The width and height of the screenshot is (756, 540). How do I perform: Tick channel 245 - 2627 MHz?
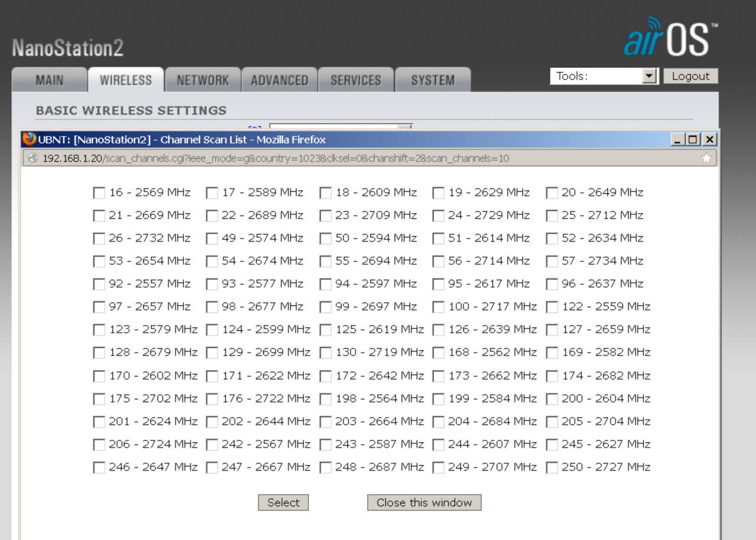pos(552,445)
